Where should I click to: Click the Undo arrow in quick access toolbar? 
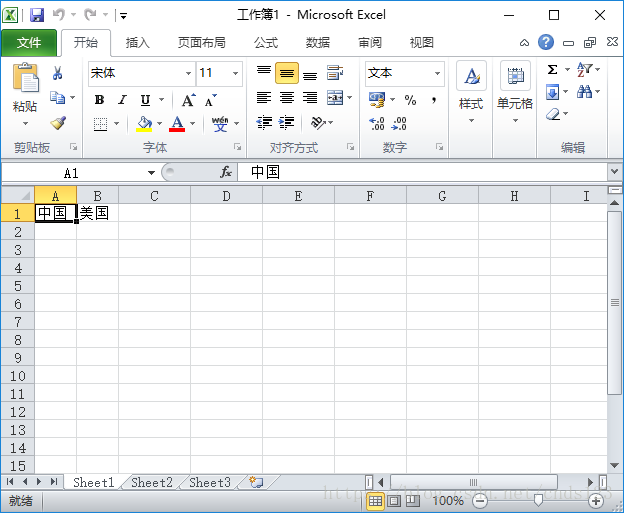58,15
